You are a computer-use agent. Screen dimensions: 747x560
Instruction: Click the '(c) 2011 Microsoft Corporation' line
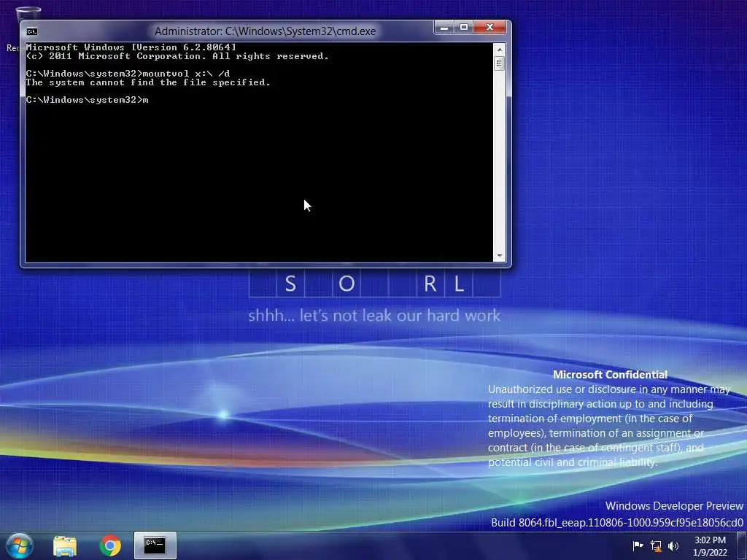(177, 56)
